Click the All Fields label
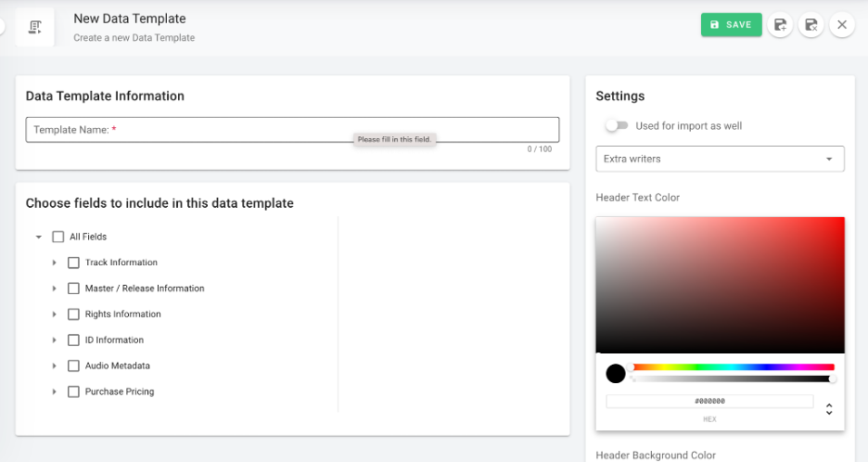868x462 pixels. (88, 237)
